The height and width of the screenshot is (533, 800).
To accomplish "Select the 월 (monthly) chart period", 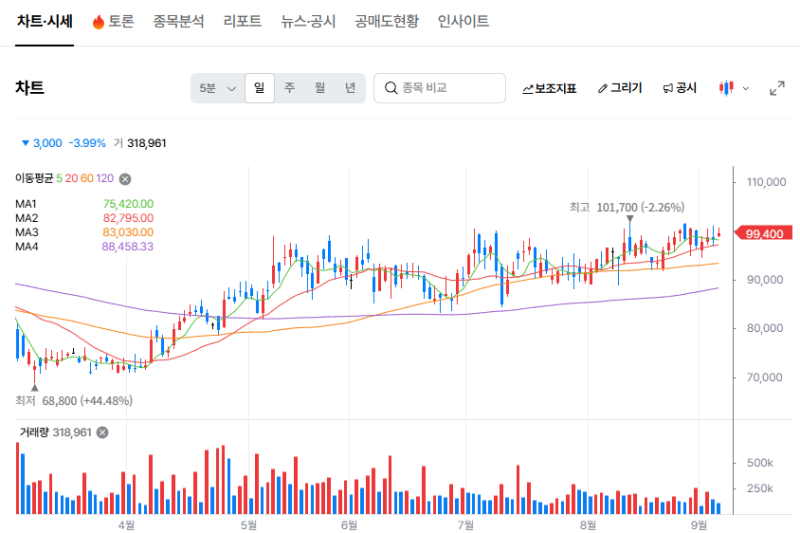I will (x=320, y=88).
